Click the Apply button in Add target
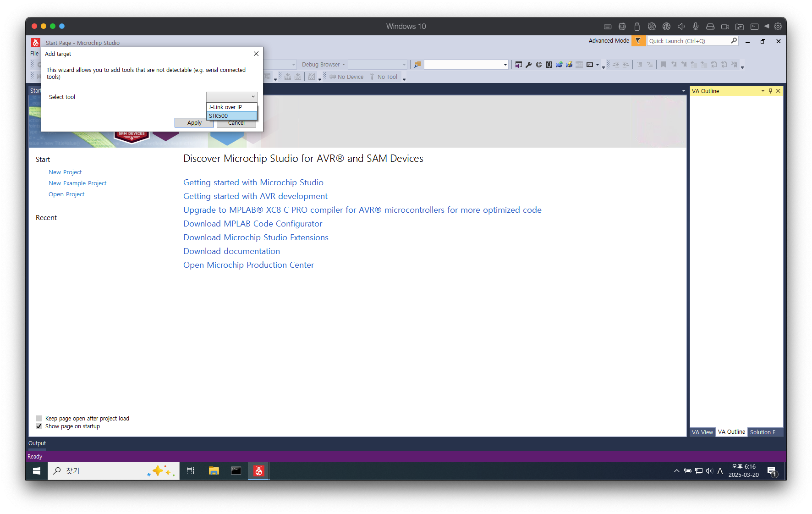The image size is (812, 514). pyautogui.click(x=194, y=123)
